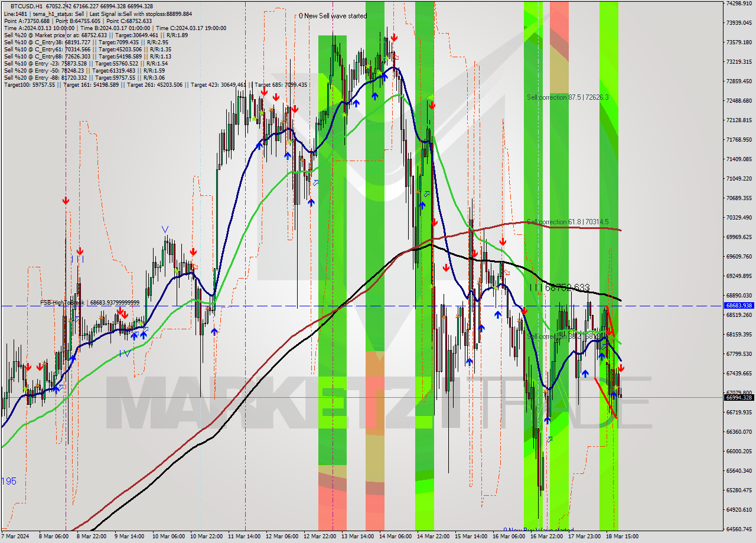Click the blue 68683.938 price tag on the axis

point(738,306)
